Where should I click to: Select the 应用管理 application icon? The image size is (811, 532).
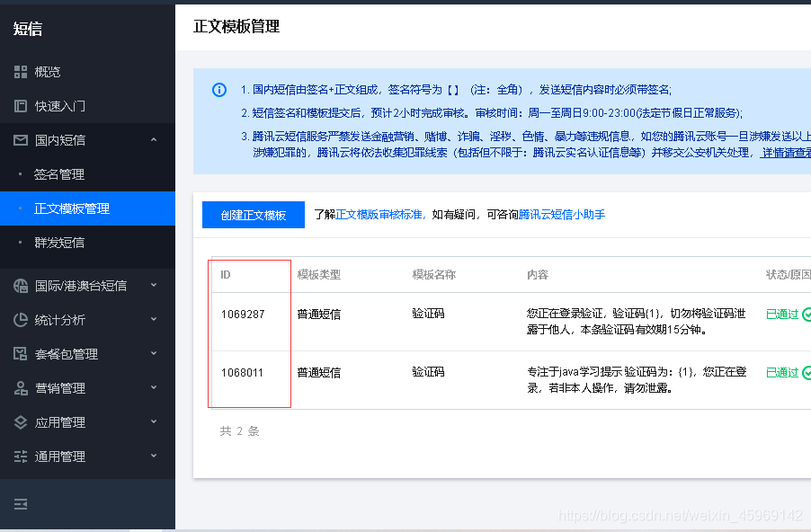[x=20, y=421]
